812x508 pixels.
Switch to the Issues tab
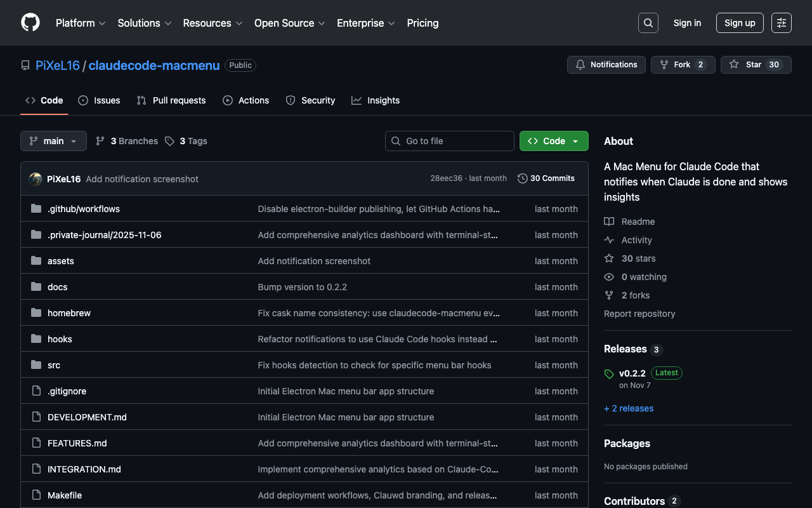pyautogui.click(x=99, y=100)
